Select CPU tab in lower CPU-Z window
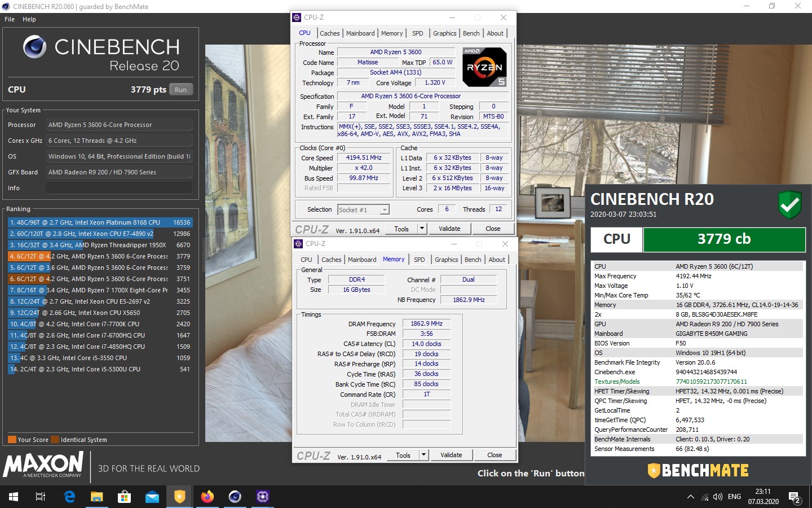812x508 pixels. click(x=306, y=260)
